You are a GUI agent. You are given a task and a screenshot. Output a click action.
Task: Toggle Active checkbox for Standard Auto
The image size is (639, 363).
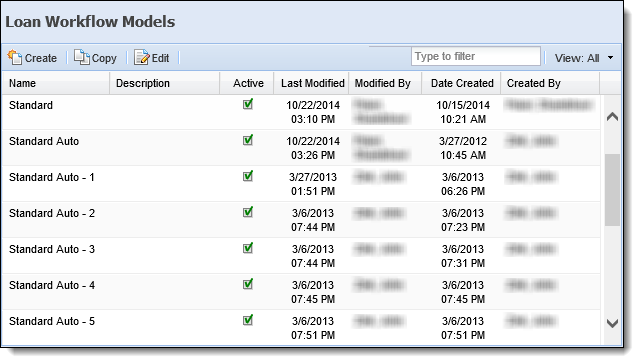click(x=248, y=140)
